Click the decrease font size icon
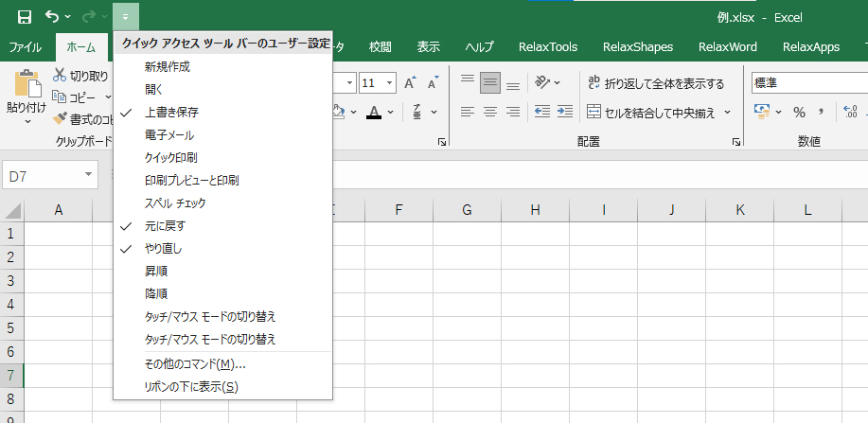The width and height of the screenshot is (868, 423). pos(433,83)
